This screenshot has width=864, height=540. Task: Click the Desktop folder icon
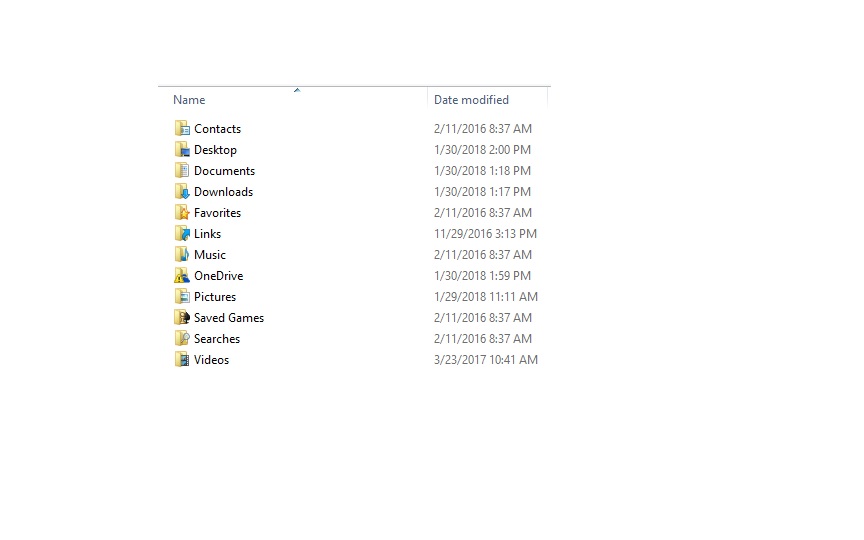pos(182,149)
